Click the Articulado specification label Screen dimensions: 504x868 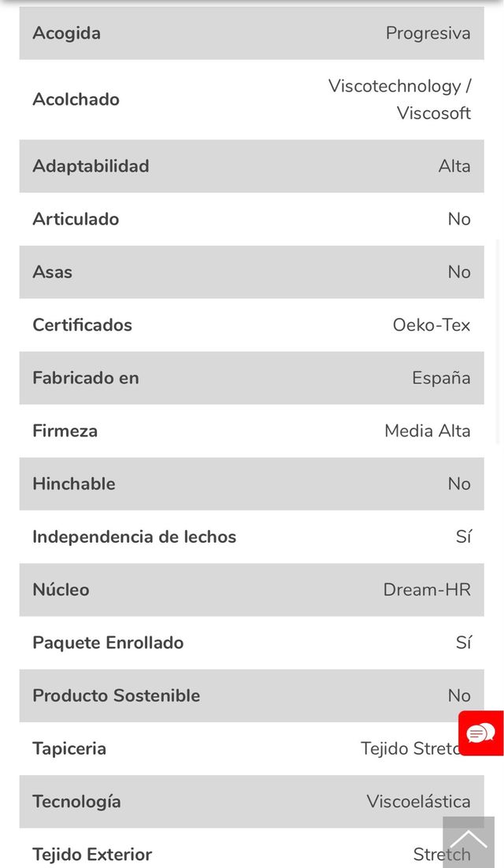76,219
